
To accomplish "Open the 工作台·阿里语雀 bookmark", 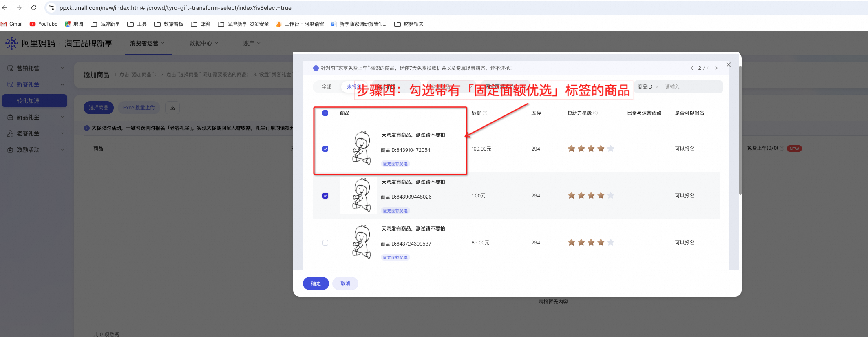I will click(x=300, y=24).
